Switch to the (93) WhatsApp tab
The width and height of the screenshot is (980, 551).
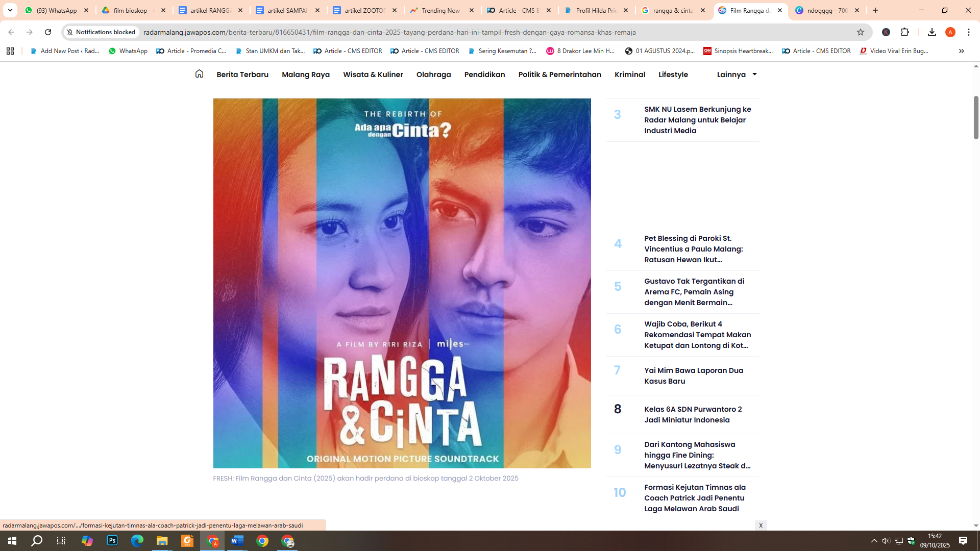click(x=57, y=10)
